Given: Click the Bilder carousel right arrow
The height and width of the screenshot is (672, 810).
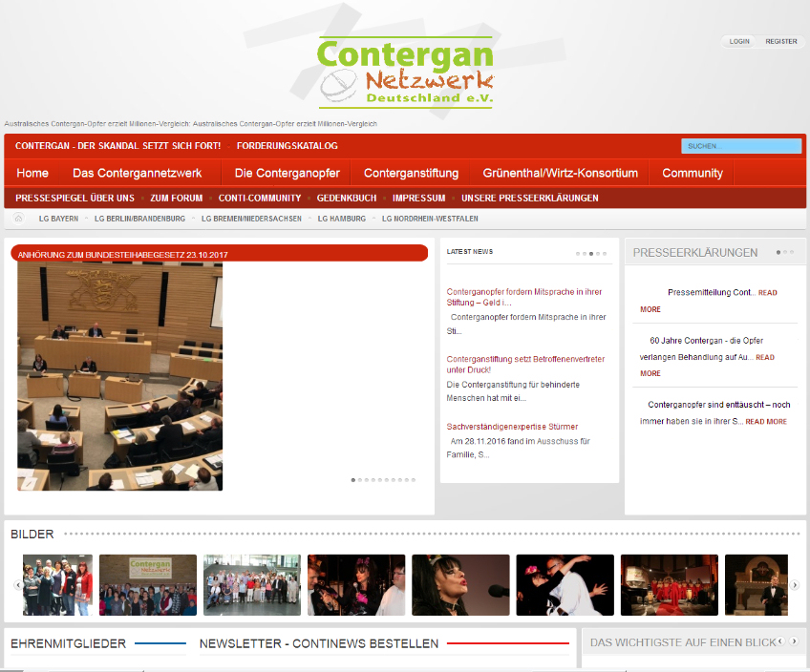Looking at the screenshot, I should 795,585.
